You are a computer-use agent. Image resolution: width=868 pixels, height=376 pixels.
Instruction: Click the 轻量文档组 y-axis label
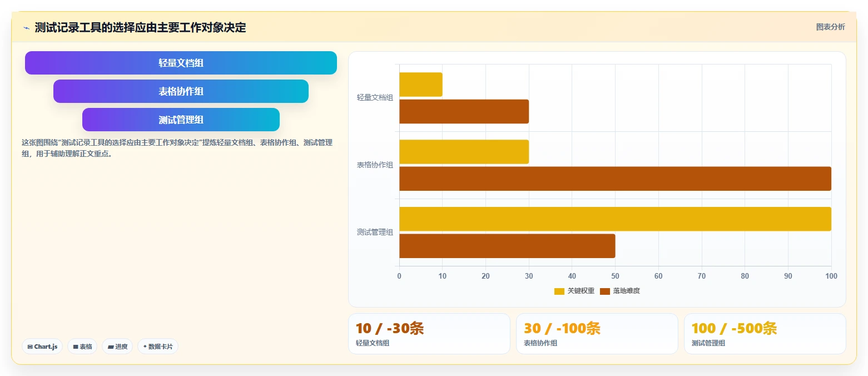375,97
